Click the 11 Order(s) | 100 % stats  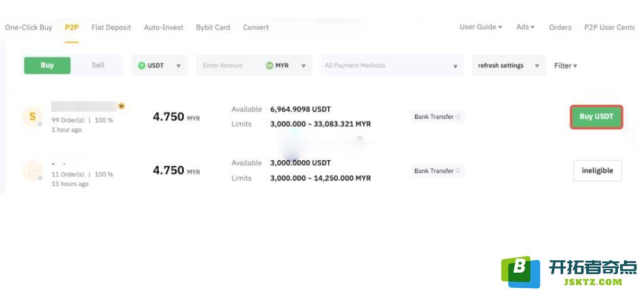pyautogui.click(x=82, y=174)
